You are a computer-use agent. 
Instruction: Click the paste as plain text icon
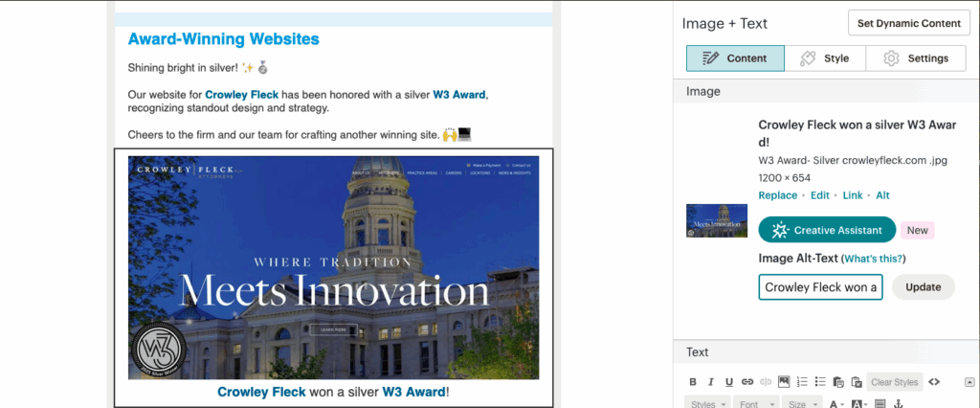tap(838, 382)
